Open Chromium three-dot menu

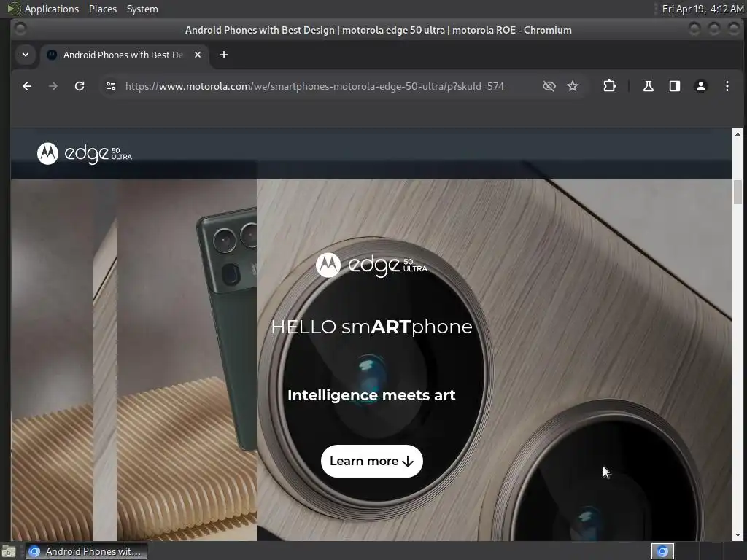(x=727, y=86)
